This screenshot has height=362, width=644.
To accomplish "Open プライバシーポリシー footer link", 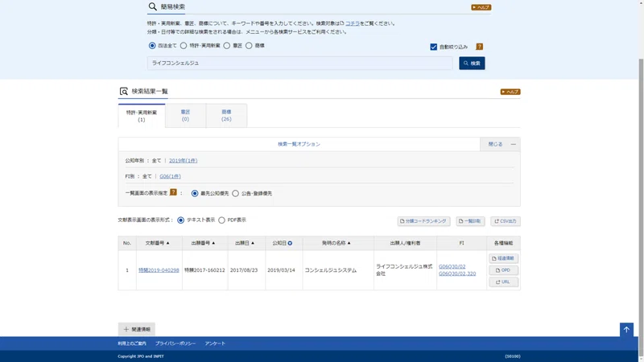I will point(175,343).
